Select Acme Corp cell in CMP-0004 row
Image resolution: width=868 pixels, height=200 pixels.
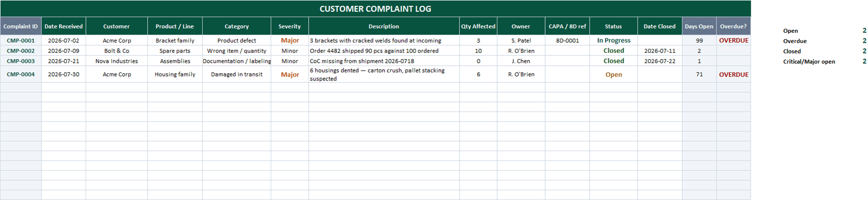click(x=117, y=75)
